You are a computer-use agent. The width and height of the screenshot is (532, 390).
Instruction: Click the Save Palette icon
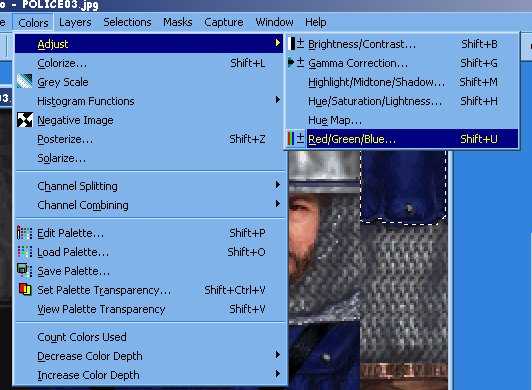[24, 271]
